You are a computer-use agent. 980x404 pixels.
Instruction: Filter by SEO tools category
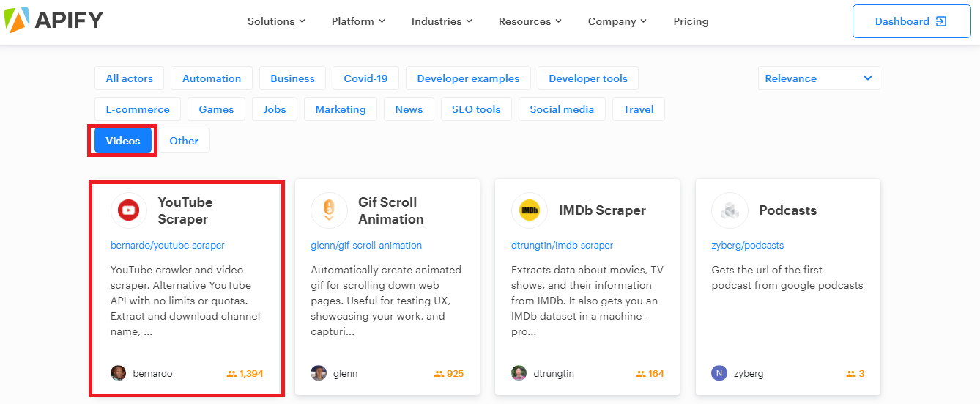[x=476, y=109]
